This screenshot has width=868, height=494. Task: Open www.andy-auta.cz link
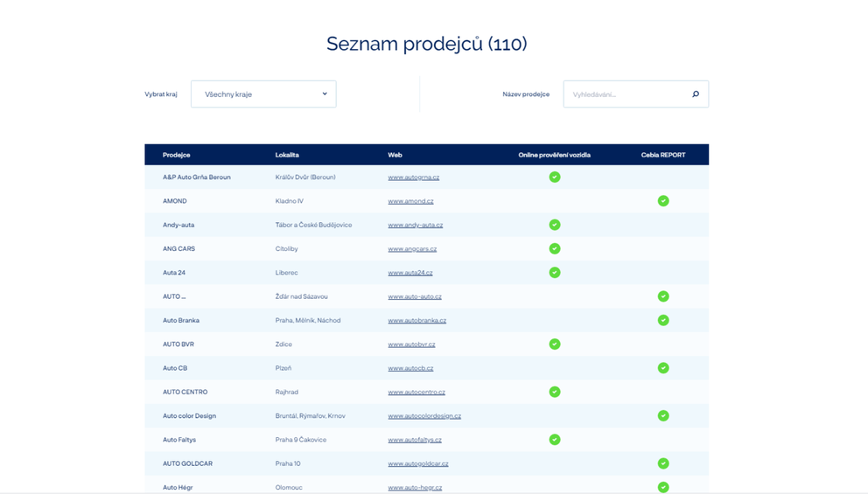(x=415, y=225)
